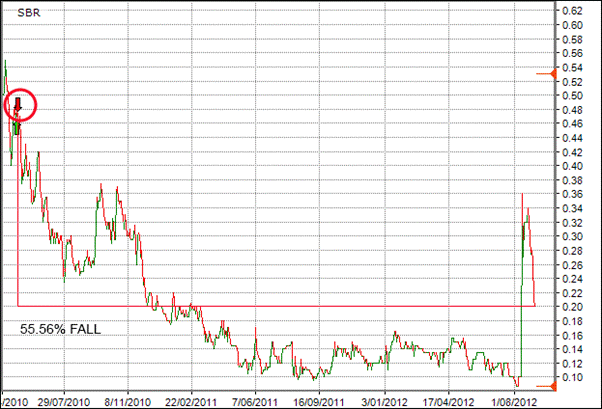Click the 55.56% FALL annotation text
Screen dimensions: 602x409
click(60, 328)
